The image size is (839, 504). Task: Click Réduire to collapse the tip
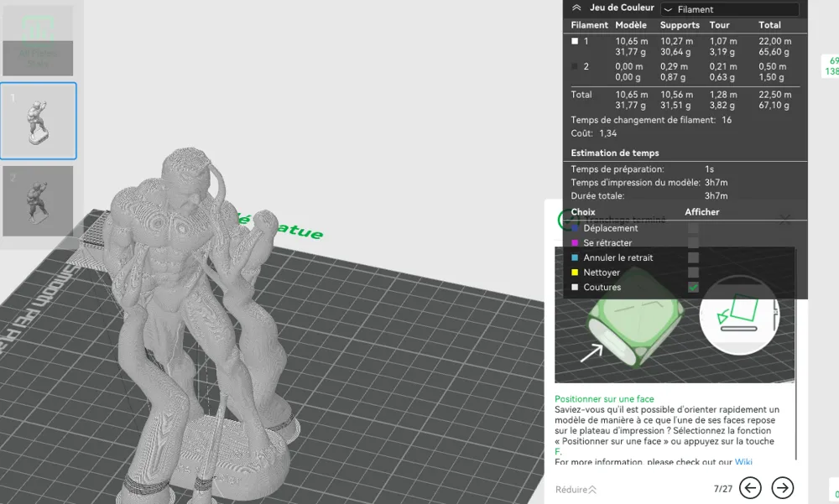tap(576, 490)
